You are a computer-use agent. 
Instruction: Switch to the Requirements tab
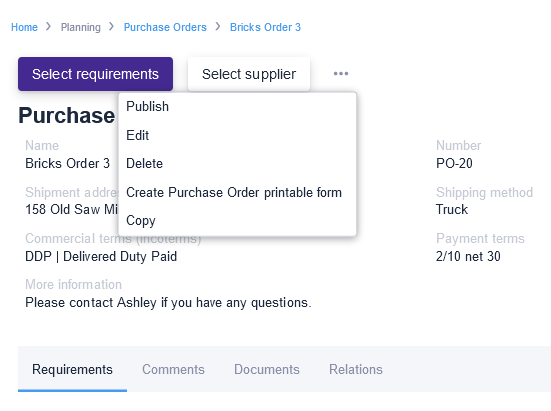pos(72,369)
